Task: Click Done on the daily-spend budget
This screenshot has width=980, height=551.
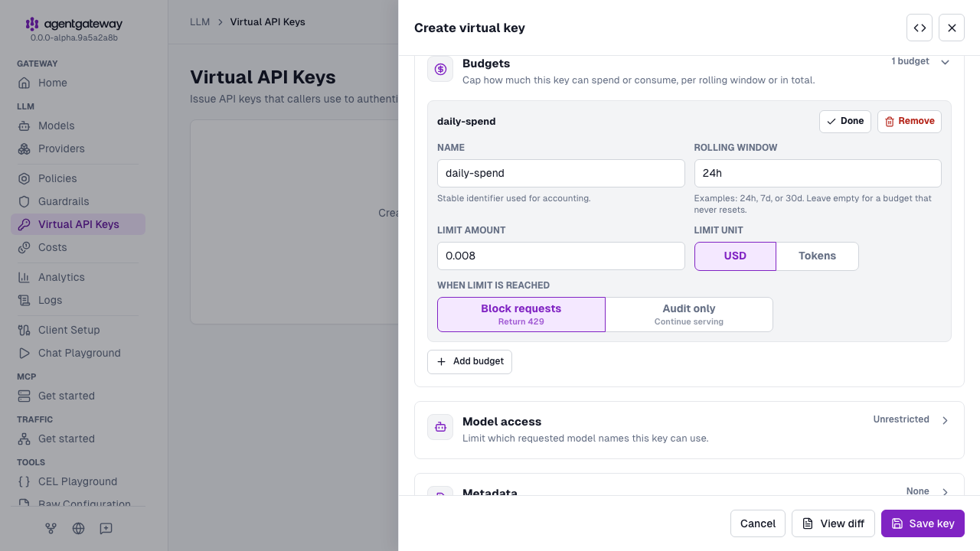Action: coord(845,122)
